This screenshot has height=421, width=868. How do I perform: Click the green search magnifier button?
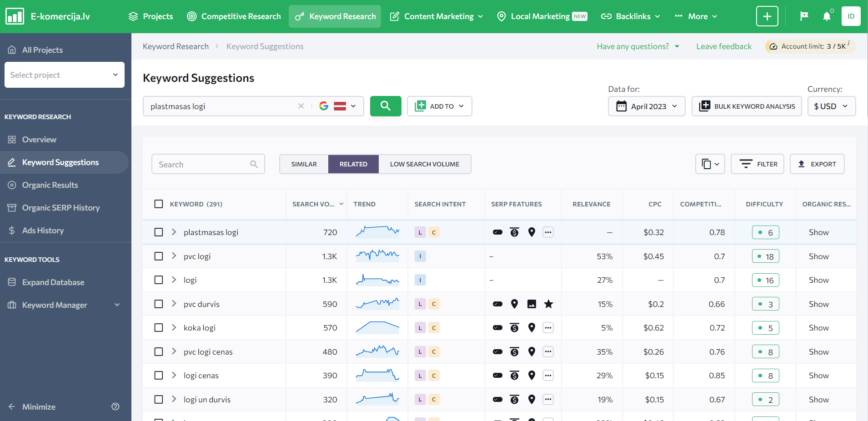click(385, 106)
